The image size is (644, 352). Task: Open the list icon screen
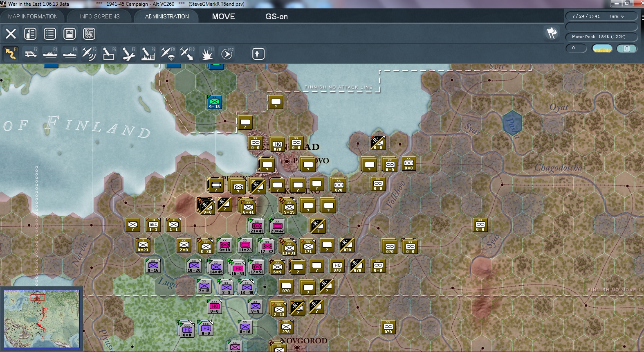point(50,34)
